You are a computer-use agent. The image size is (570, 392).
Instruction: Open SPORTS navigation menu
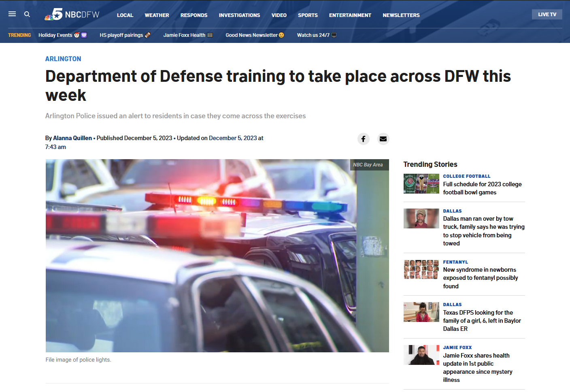[x=308, y=15]
